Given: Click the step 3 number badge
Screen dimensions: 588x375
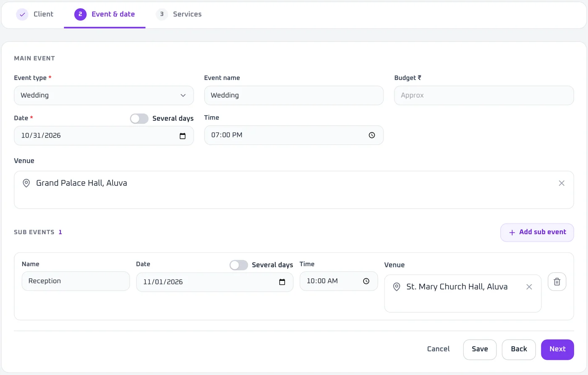Looking at the screenshot, I should pyautogui.click(x=162, y=14).
